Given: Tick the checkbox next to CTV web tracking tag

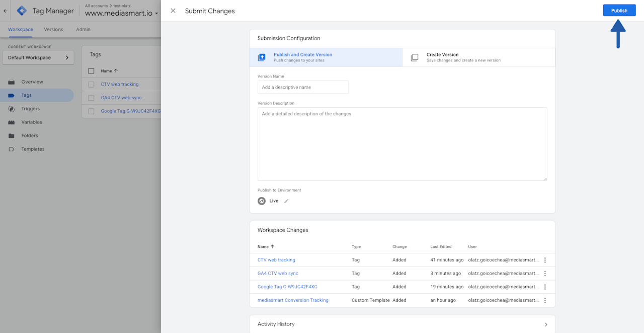Looking at the screenshot, I should click(91, 85).
